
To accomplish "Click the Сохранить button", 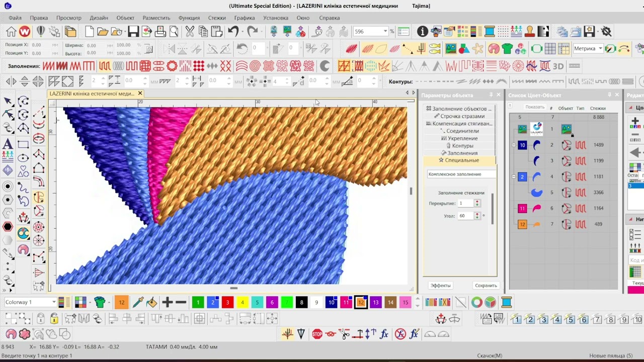I will [x=486, y=286].
